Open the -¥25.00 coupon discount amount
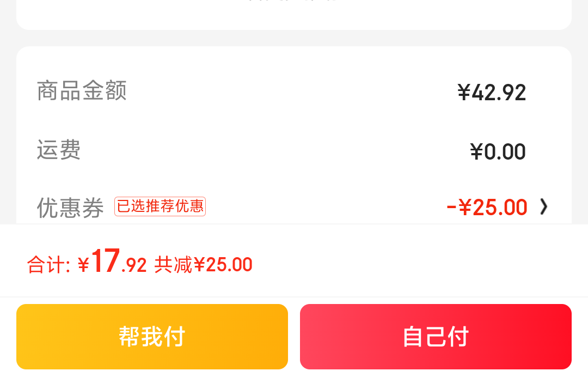The width and height of the screenshot is (588, 389). pyautogui.click(x=487, y=208)
